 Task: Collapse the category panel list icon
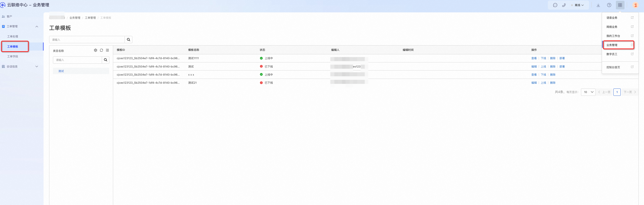[108, 50]
